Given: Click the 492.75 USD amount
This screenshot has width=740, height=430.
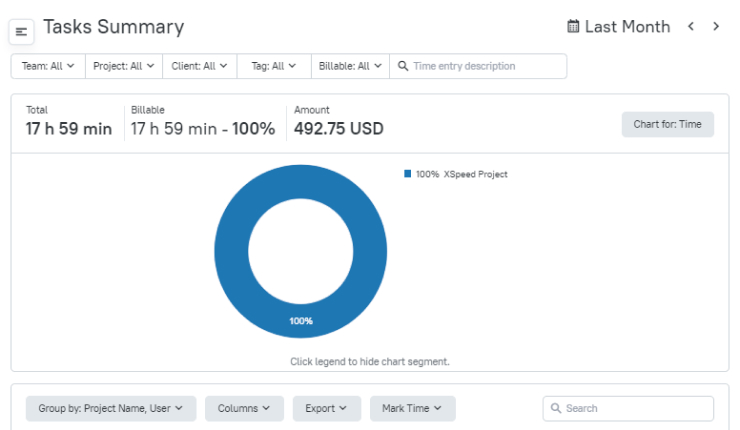Looking at the screenshot, I should click(x=338, y=129).
